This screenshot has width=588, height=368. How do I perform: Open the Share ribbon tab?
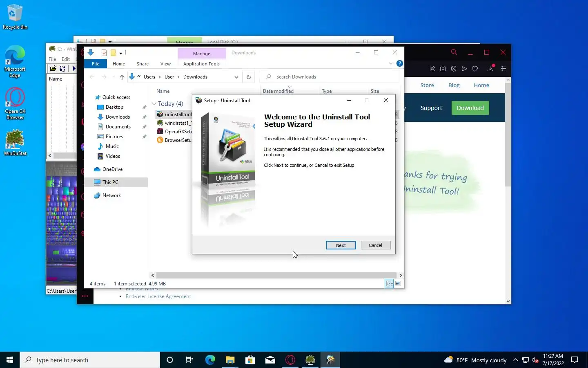coord(143,64)
